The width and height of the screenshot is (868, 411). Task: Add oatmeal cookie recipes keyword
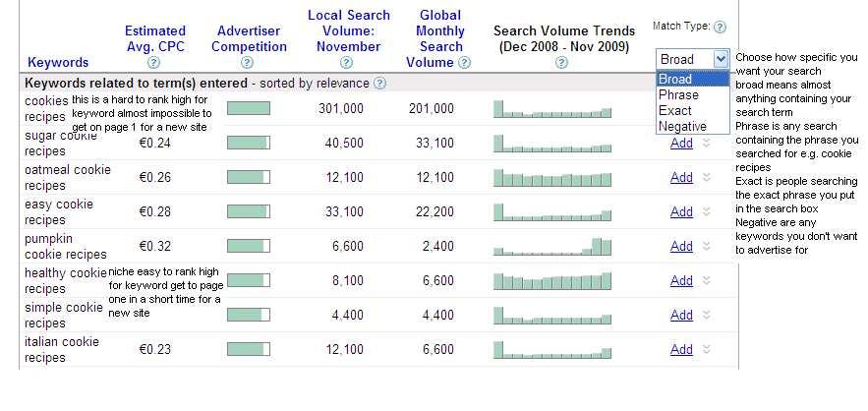[x=681, y=178]
